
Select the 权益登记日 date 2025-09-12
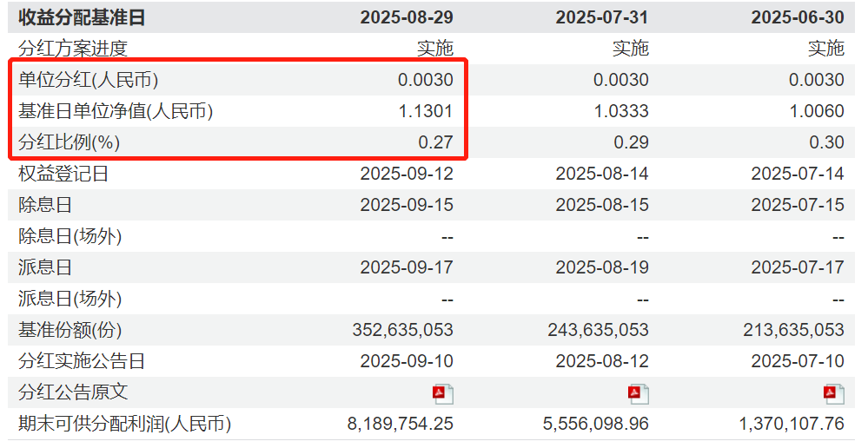pos(407,174)
